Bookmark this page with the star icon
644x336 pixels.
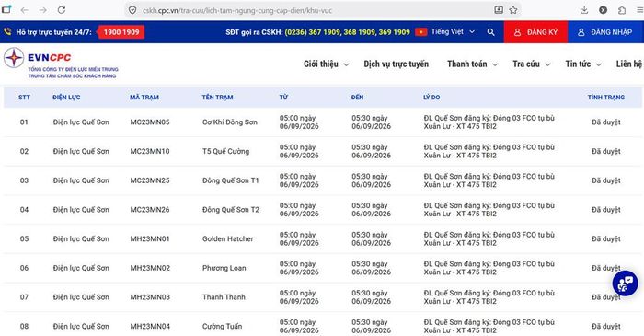point(513,10)
